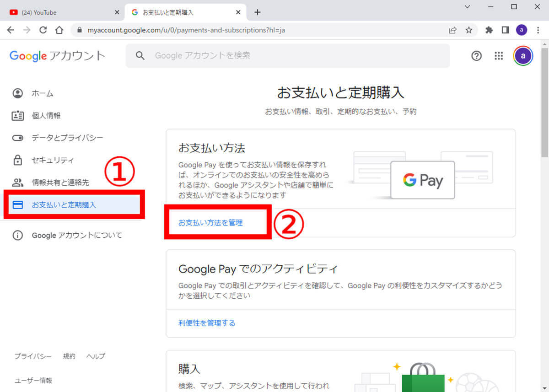This screenshot has width=549, height=392.
Task: Open the Google account avatar on the page
Action: tap(523, 56)
